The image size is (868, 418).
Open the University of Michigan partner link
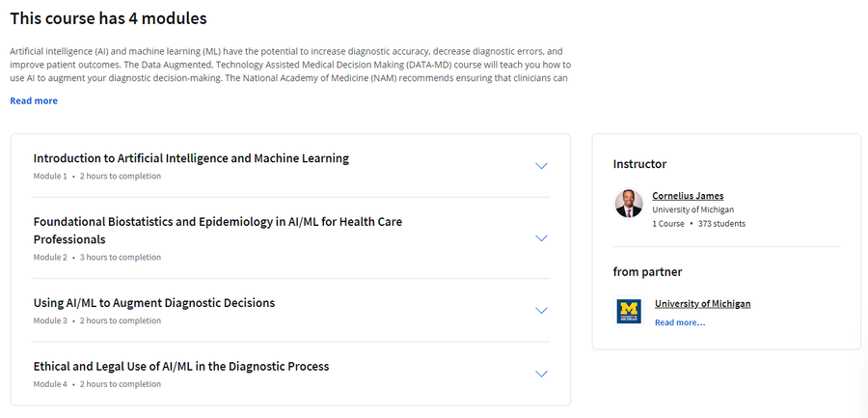click(x=702, y=304)
